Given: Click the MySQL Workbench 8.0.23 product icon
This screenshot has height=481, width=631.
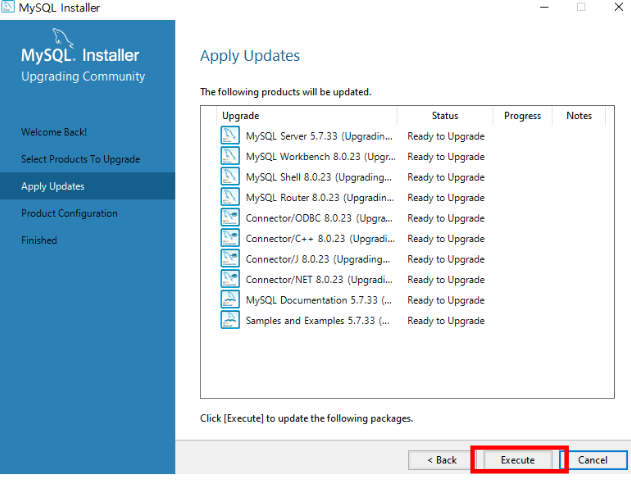Looking at the screenshot, I should click(230, 156).
